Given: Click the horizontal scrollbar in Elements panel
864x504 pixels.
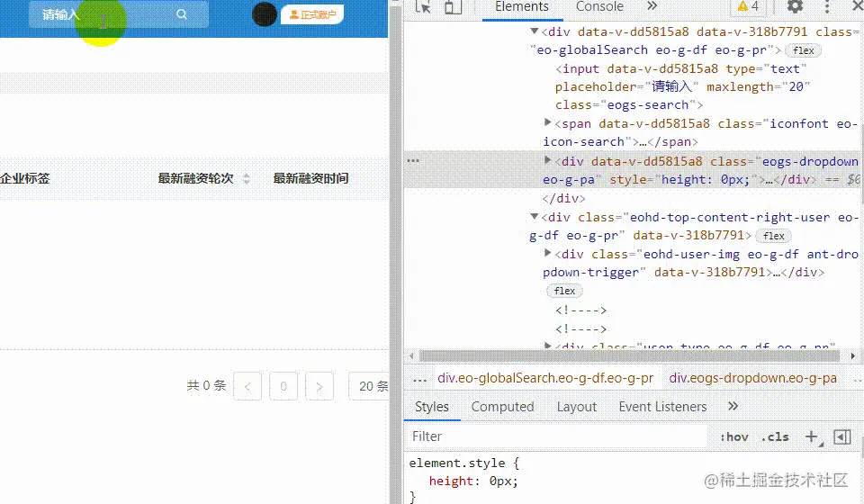Looking at the screenshot, I should (x=629, y=355).
